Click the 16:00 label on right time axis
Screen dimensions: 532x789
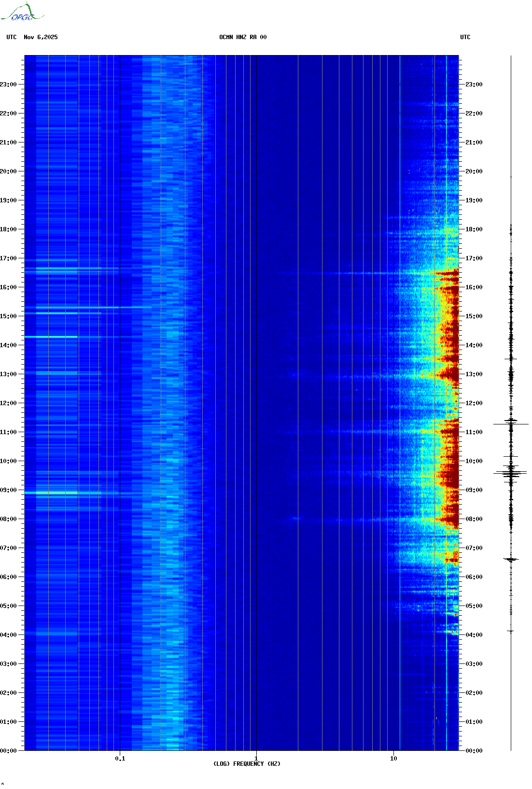(474, 287)
